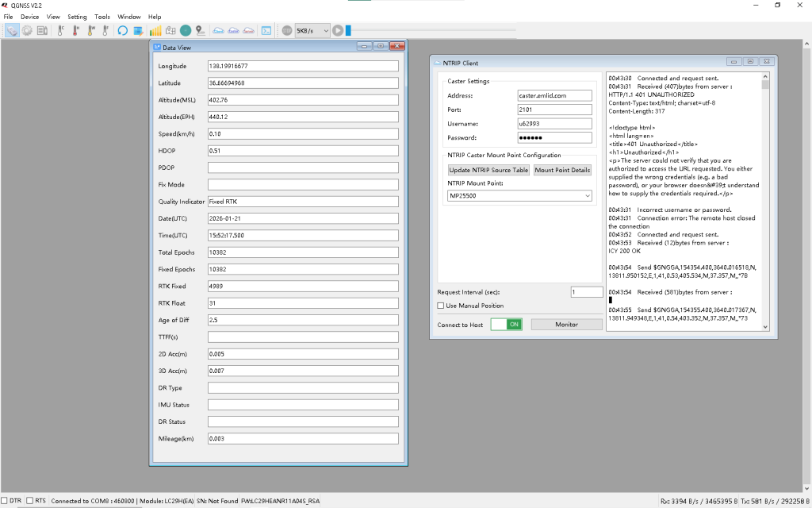Click the Monitor button
This screenshot has height=508, width=812.
(566, 324)
